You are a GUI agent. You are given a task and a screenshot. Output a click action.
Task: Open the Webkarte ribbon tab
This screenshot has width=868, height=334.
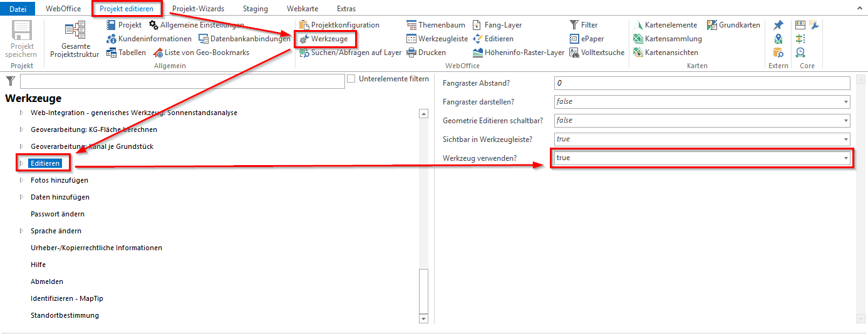tap(302, 9)
